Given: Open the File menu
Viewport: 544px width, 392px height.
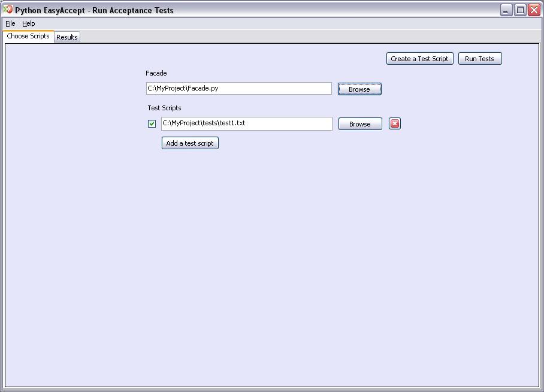Looking at the screenshot, I should 10,23.
